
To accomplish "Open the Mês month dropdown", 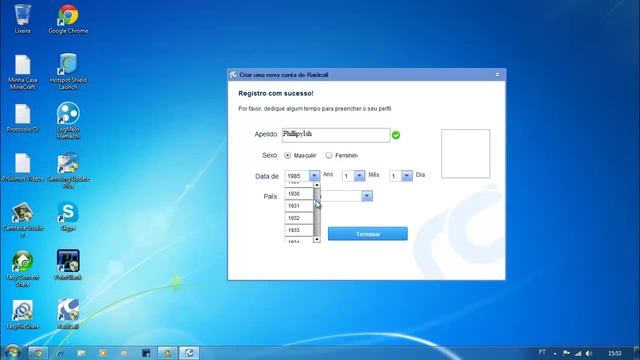I will tap(359, 176).
